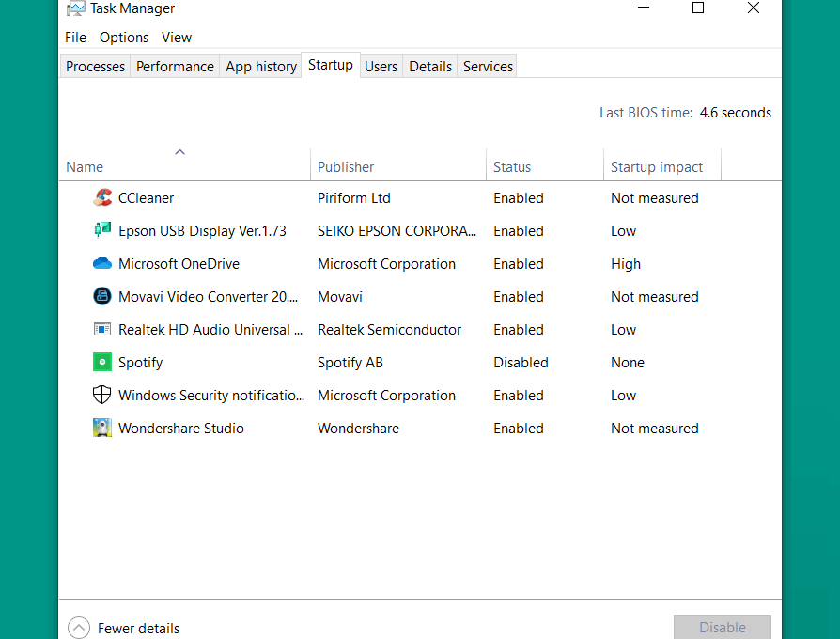Click Low impact for Epson USB Display

623,231
